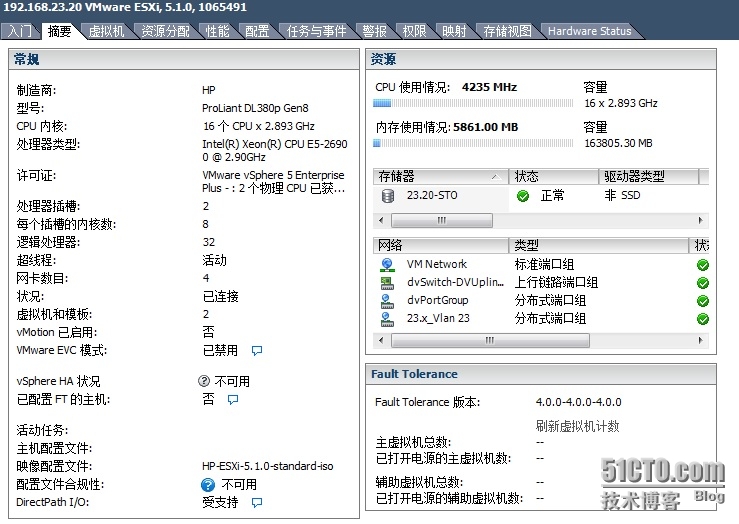Click the 23.x_Vlan 23 network icon
Viewport: 739px width, 524px height.
(x=387, y=319)
